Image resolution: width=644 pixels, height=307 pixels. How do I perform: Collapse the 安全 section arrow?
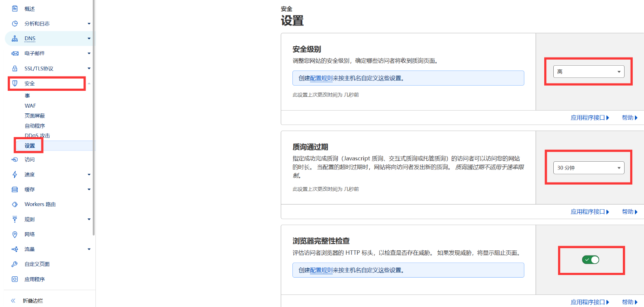tap(89, 83)
